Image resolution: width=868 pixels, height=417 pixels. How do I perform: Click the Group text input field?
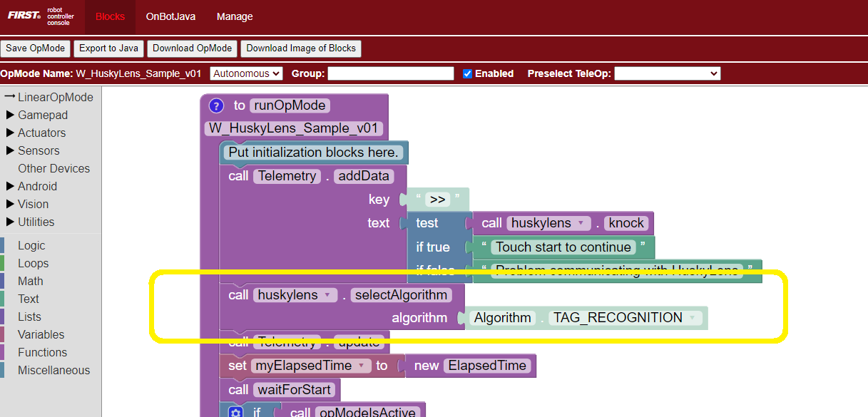(x=390, y=73)
